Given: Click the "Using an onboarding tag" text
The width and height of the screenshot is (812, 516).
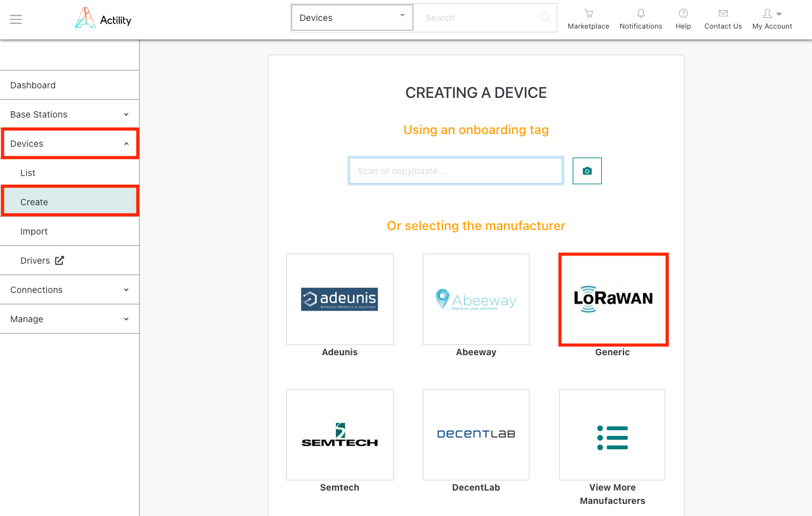Looking at the screenshot, I should (476, 130).
